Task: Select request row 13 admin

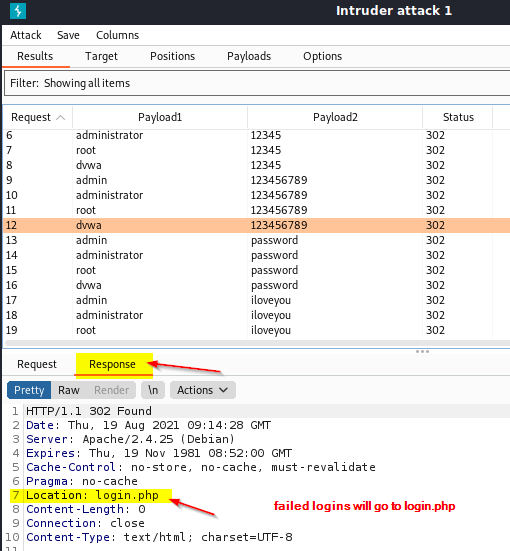Action: pos(257,240)
